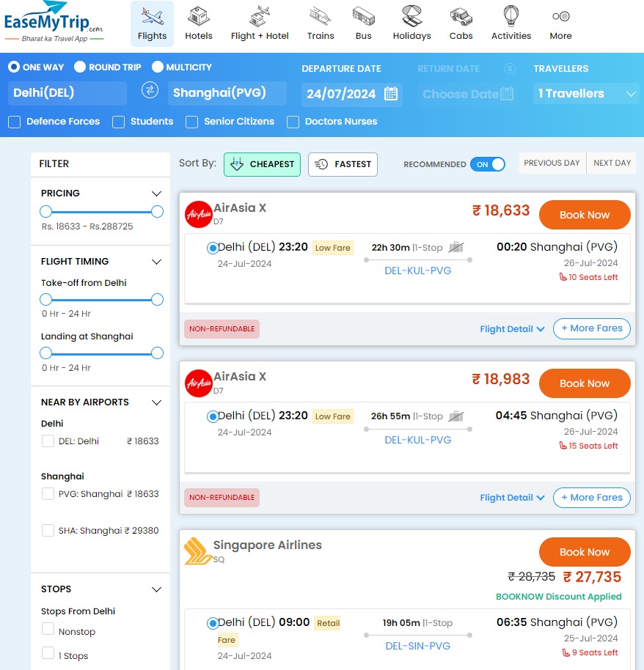Check the Nonstop stops filter
The height and width of the screenshot is (670, 644).
[48, 629]
